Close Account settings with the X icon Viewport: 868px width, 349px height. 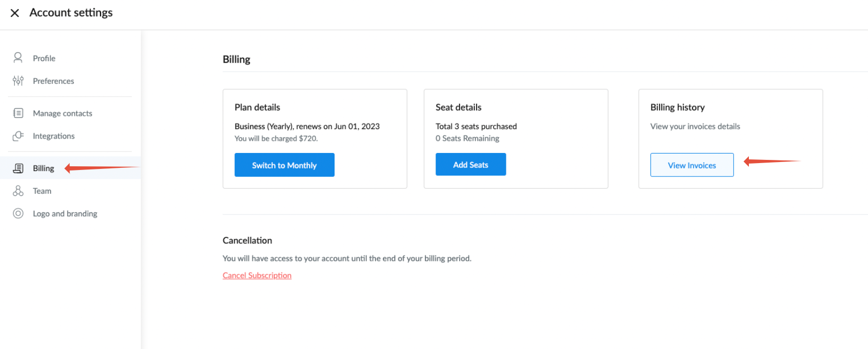tap(15, 13)
